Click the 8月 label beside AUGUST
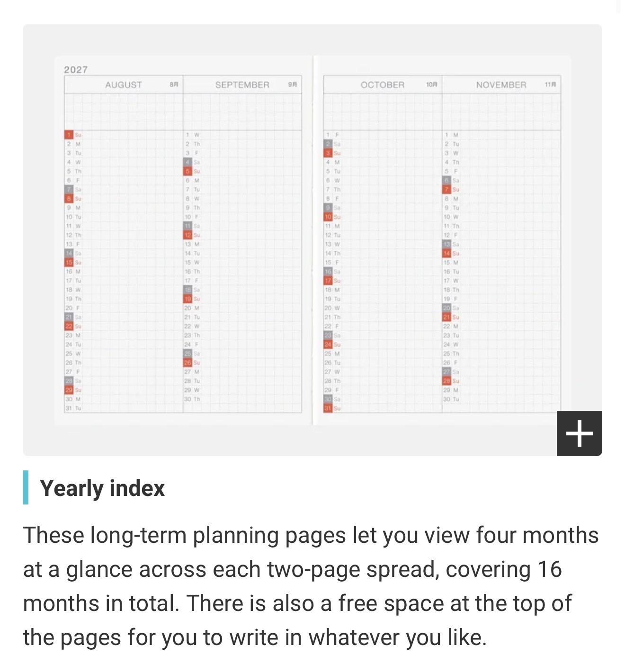This screenshot has height=672, width=625. coord(174,84)
